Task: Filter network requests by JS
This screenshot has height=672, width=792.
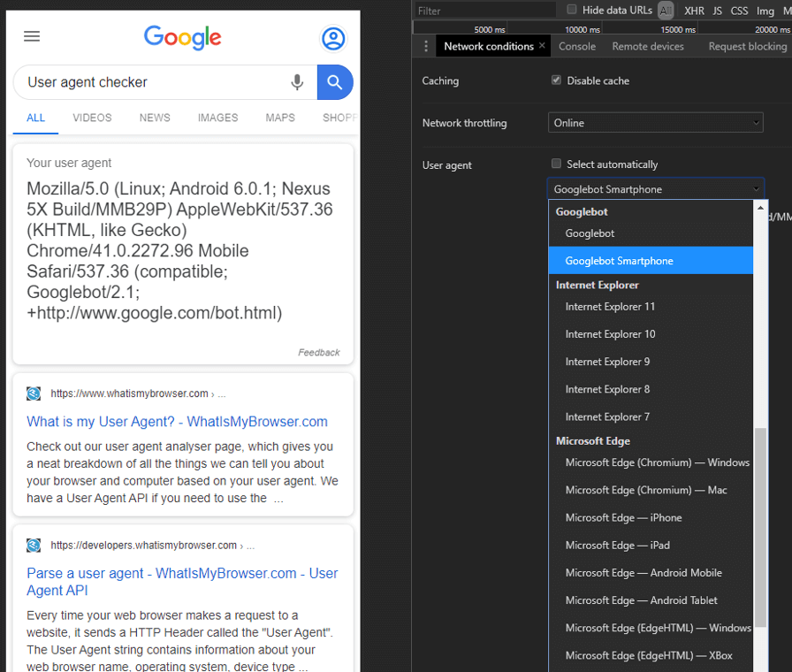Action: click(x=717, y=11)
